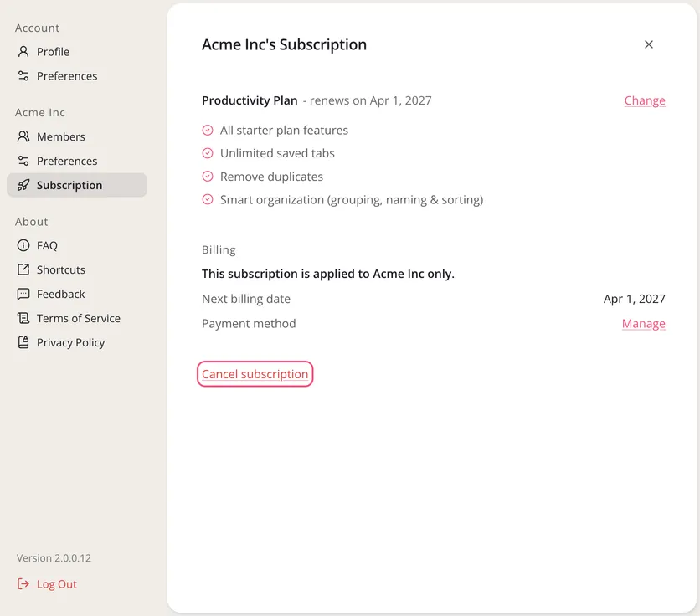The height and width of the screenshot is (616, 700).
Task: Click the Shortcuts external link icon
Action: (x=23, y=269)
